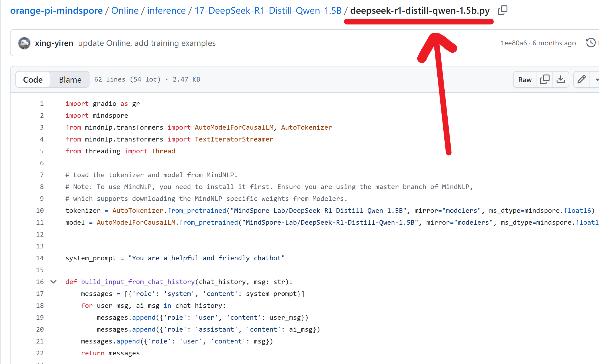Collapse the build_input_from_chat_history function at line 16
This screenshot has height=364, width=599.
pyautogui.click(x=54, y=282)
